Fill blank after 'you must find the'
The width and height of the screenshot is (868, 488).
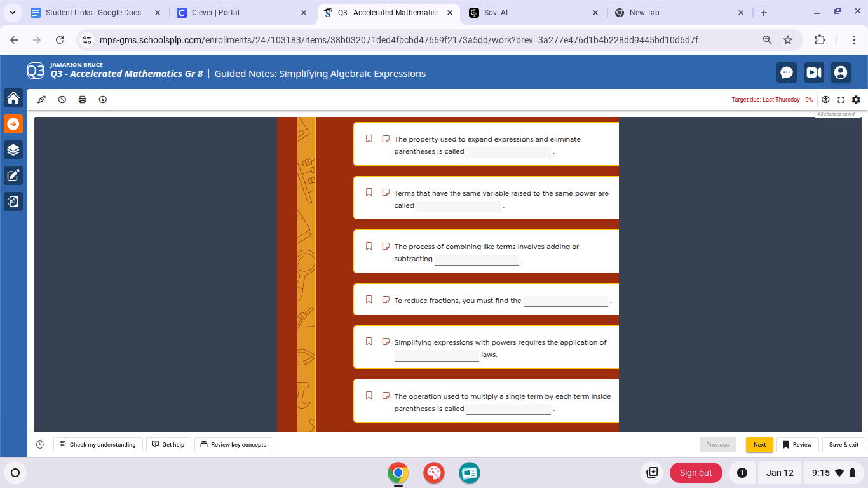point(566,301)
